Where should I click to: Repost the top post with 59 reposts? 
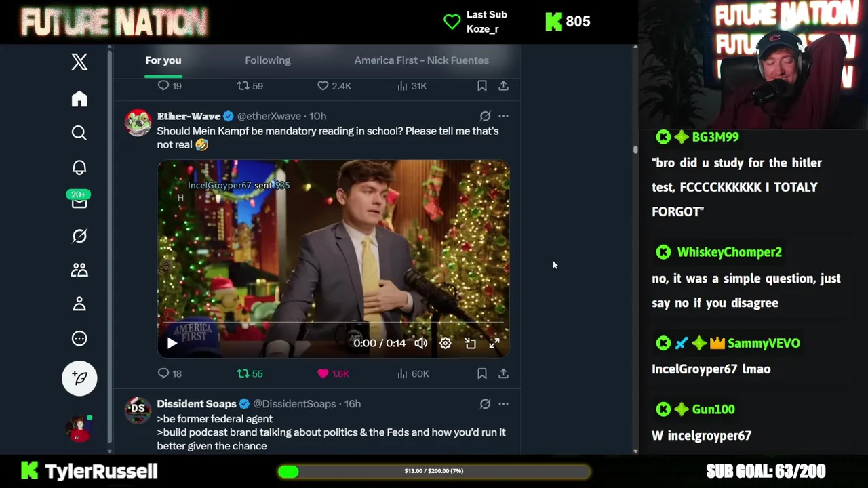point(250,86)
